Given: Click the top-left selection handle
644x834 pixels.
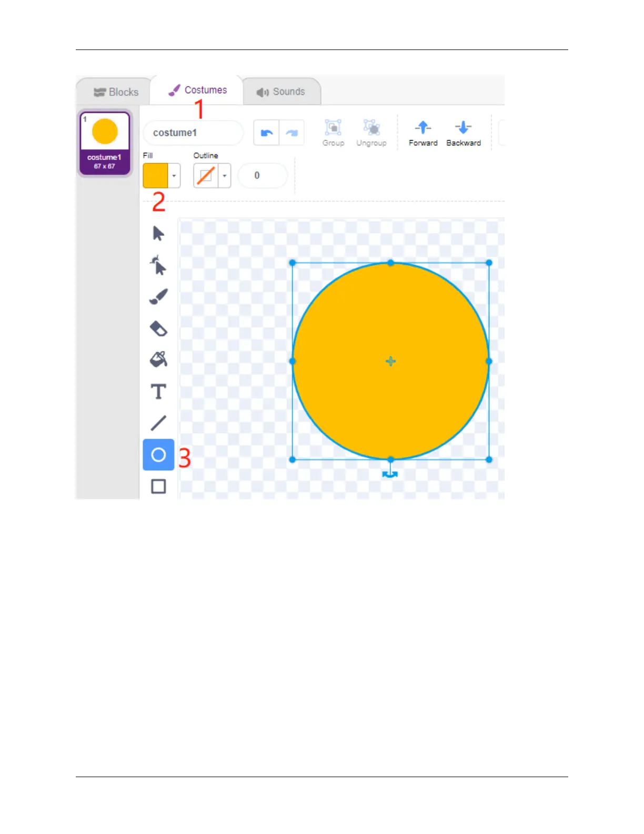Looking at the screenshot, I should click(x=293, y=263).
